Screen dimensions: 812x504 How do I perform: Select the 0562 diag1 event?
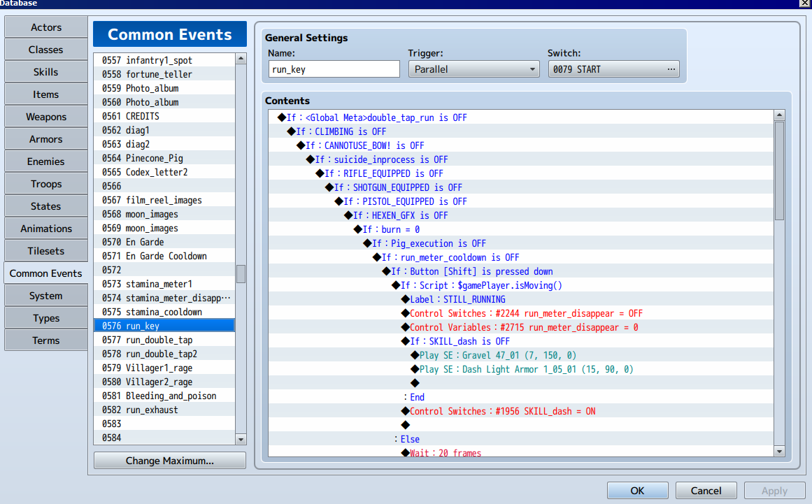tap(164, 130)
